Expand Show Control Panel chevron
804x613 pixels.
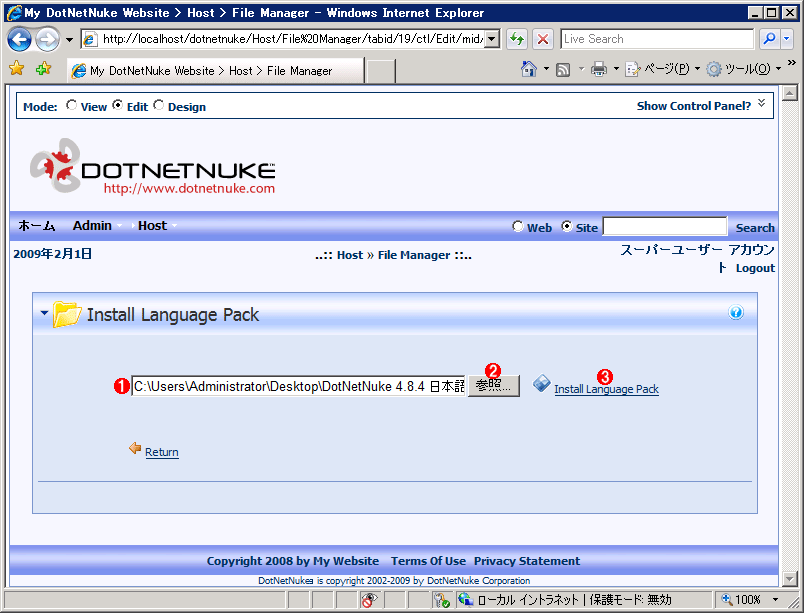[761, 103]
